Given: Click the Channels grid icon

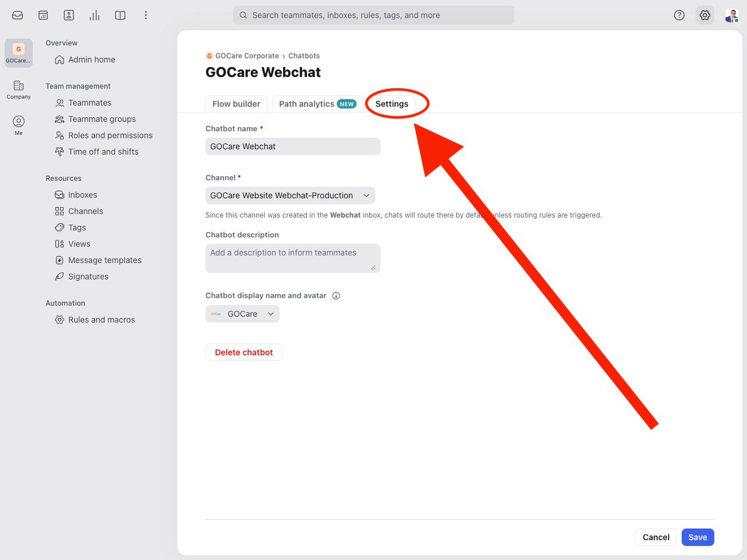Looking at the screenshot, I should (60, 211).
